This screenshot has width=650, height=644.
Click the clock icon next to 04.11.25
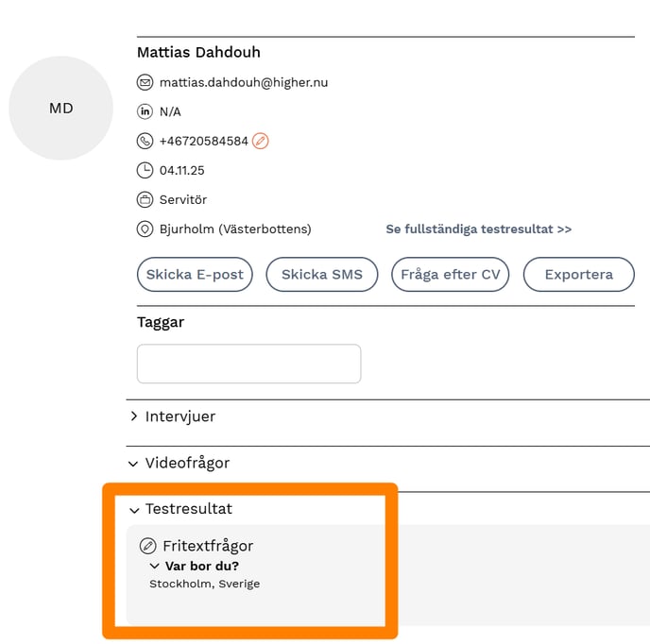tap(145, 171)
